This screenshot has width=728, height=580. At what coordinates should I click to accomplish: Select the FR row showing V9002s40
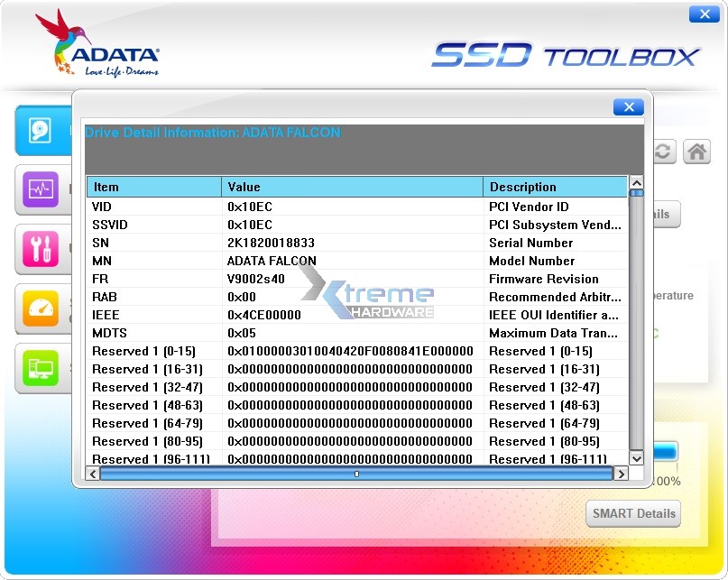[271, 279]
